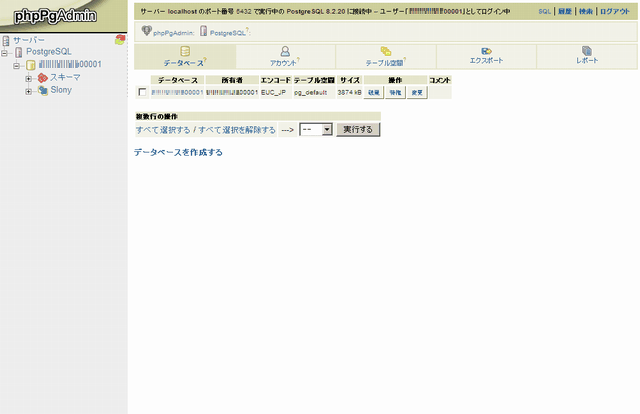Click the 実行する button

(358, 129)
